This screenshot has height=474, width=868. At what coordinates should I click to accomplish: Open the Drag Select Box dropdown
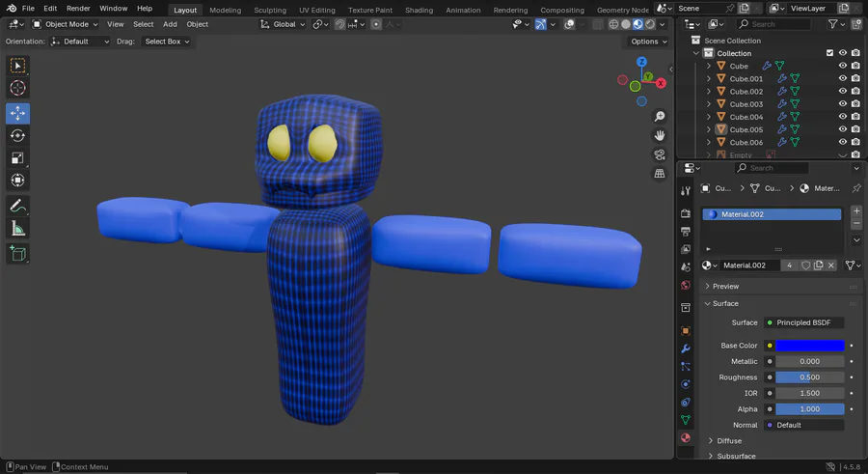pos(167,42)
